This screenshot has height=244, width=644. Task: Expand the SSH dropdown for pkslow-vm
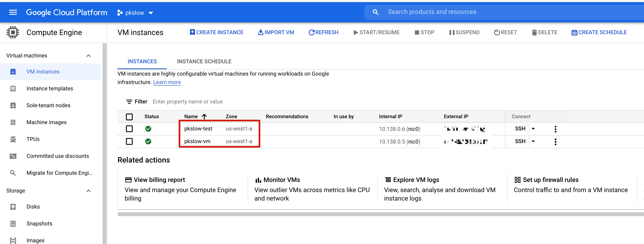[x=534, y=141]
